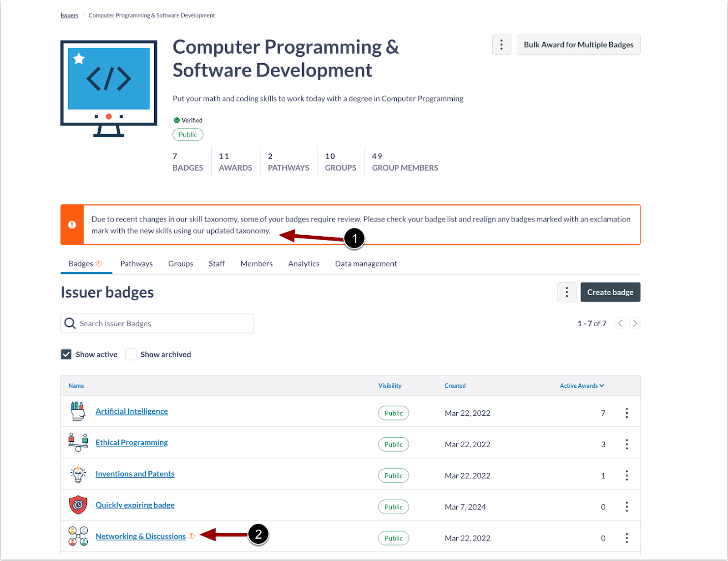Click 'Mar 7, 2024' created date
Image resolution: width=728 pixels, height=561 pixels.
point(465,507)
